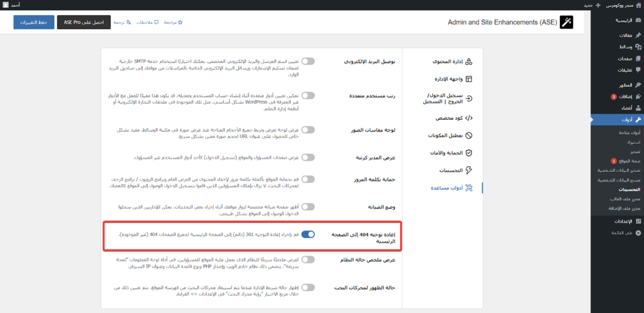The image size is (644, 313).
Task: Click the star icon next to مراجعة
Action: point(180,22)
